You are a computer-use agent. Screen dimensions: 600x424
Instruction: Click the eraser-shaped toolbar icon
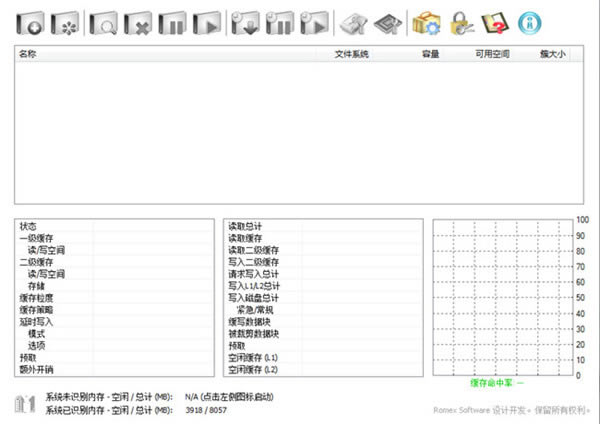click(353, 20)
